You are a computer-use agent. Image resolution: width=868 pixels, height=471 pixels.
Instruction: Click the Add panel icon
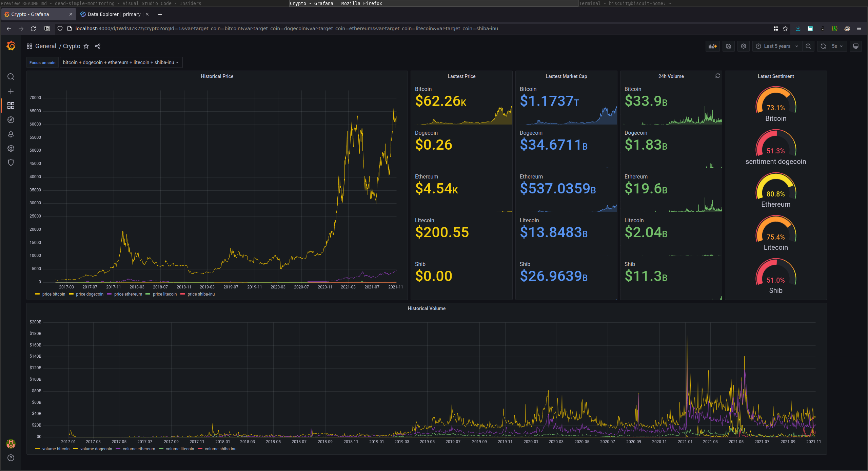[712, 46]
